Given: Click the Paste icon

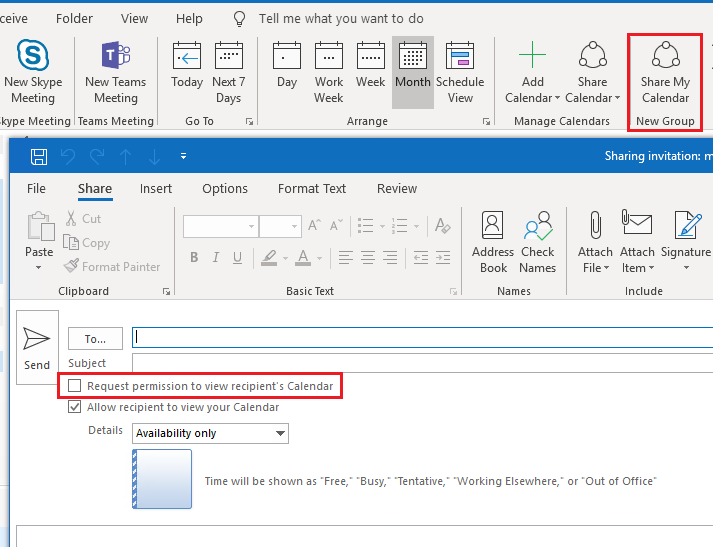Looking at the screenshot, I should pyautogui.click(x=40, y=226).
